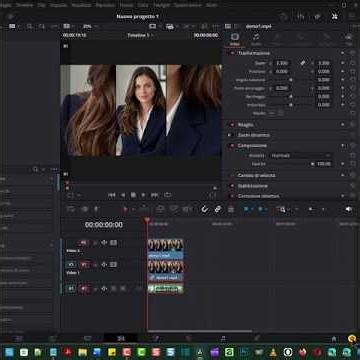
Task: Click the Zoom Y value field
Action: [324, 63]
